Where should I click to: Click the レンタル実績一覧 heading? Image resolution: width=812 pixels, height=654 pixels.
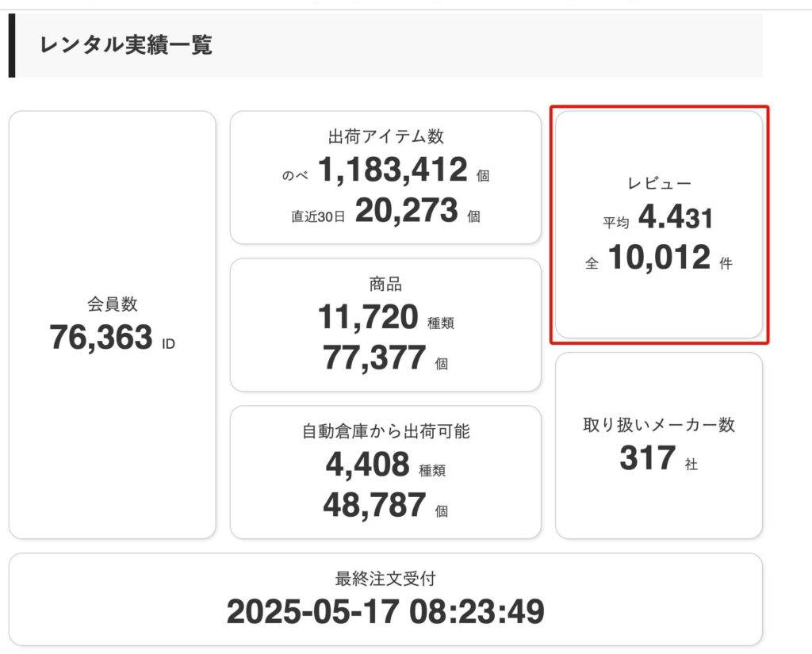pos(126,45)
